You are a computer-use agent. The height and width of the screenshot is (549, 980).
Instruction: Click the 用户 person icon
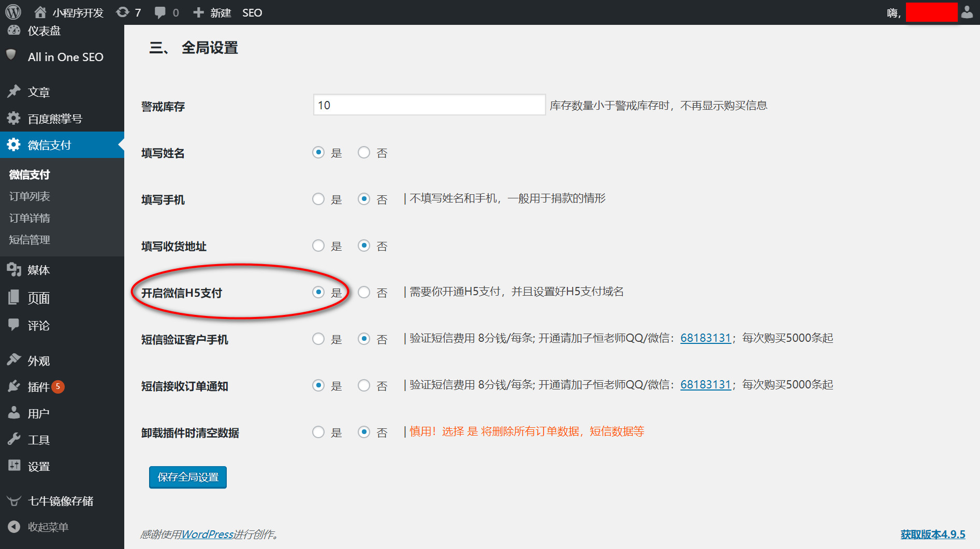point(13,412)
